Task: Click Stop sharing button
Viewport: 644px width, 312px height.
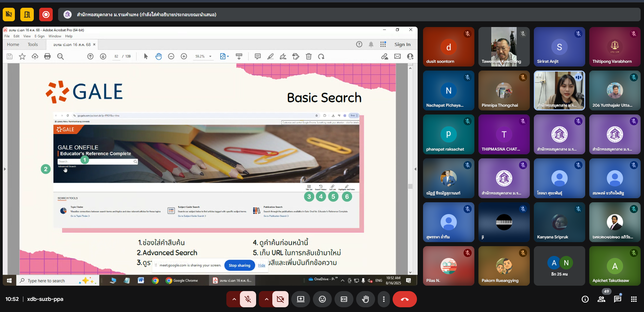Action: tap(240, 265)
